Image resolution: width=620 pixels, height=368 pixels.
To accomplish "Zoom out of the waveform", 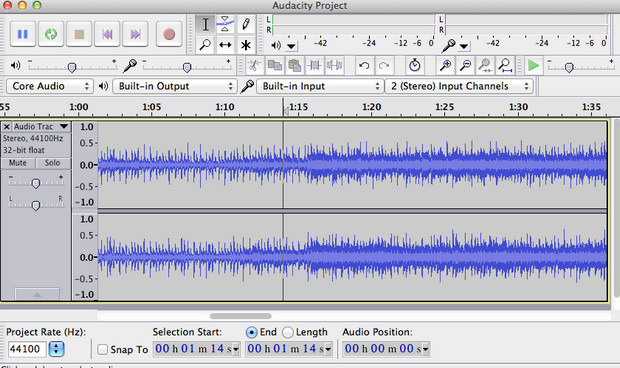I will point(465,65).
